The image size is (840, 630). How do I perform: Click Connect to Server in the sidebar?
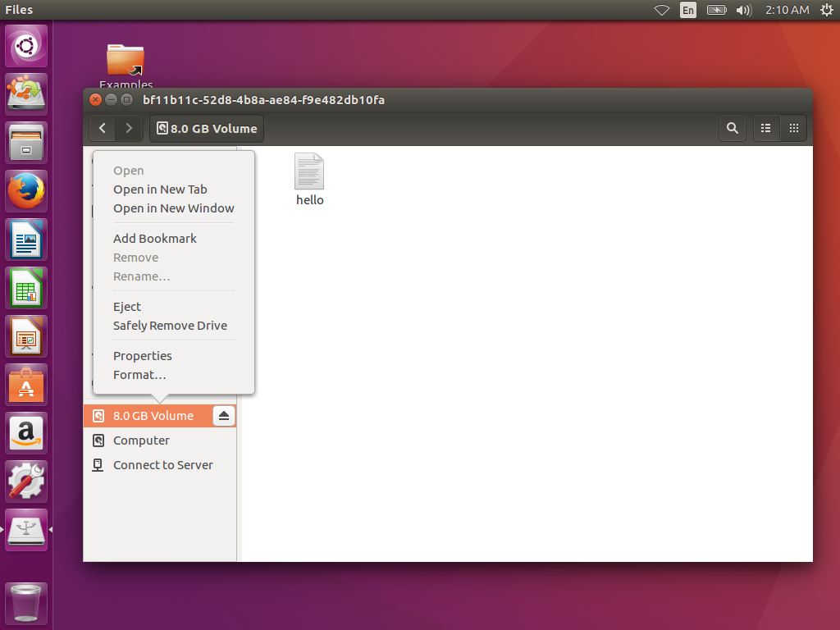pyautogui.click(x=162, y=464)
